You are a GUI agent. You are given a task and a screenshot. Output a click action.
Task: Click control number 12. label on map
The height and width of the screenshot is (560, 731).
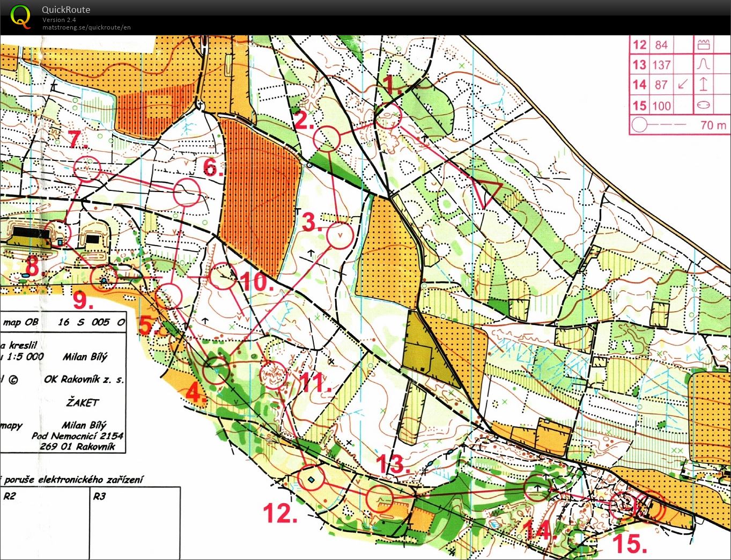coord(280,513)
